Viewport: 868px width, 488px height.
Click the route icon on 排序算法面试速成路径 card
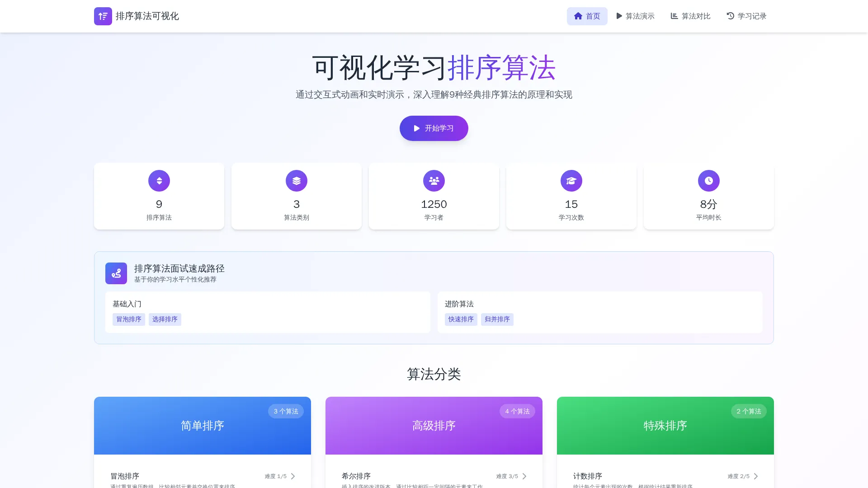[116, 273]
